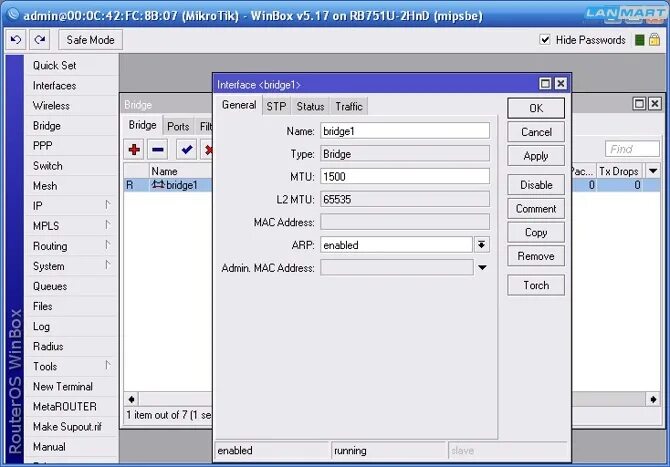Click the Undo arrow icon

click(16, 40)
